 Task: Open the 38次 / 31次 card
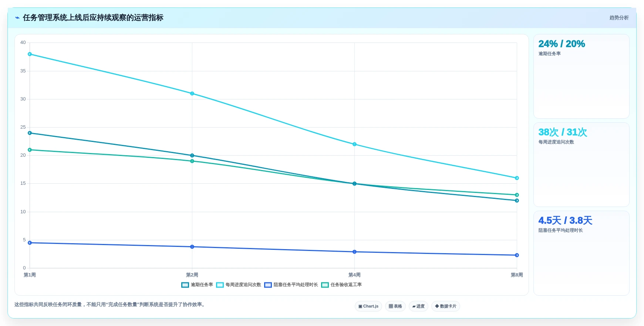[581, 165]
